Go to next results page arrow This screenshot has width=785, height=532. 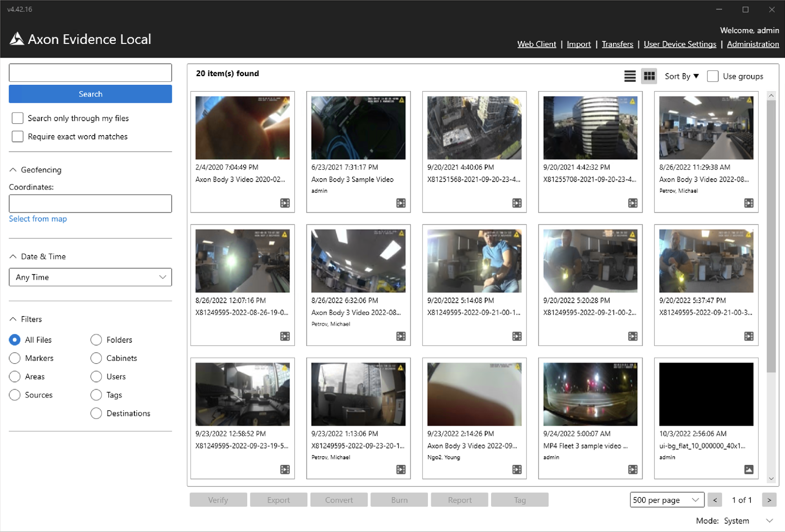[x=769, y=500]
